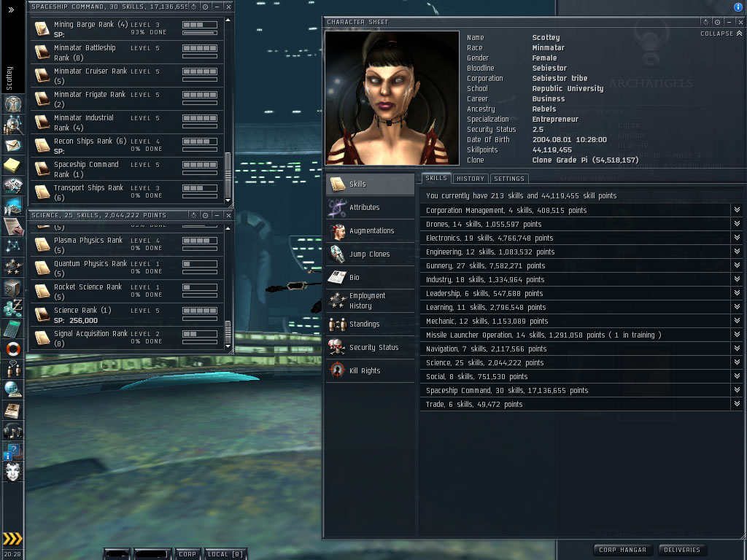Open Kill Rights in Character Sheet
This screenshot has height=560, width=747.
click(370, 371)
